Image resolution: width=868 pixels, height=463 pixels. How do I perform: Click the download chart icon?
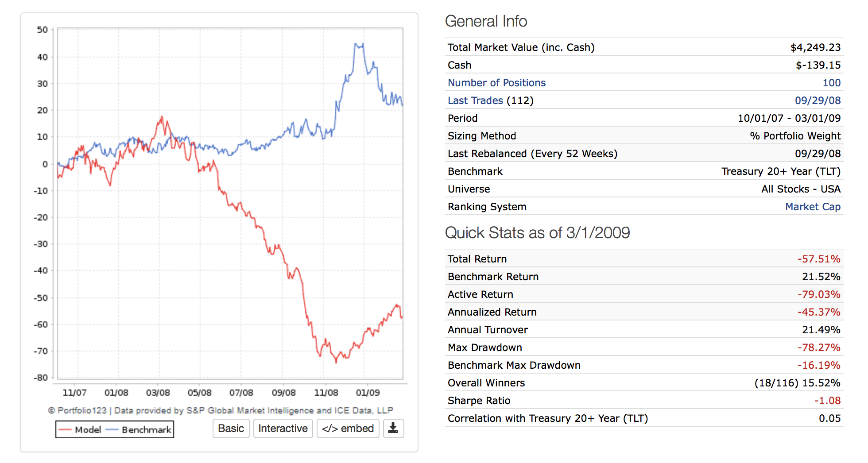(393, 428)
